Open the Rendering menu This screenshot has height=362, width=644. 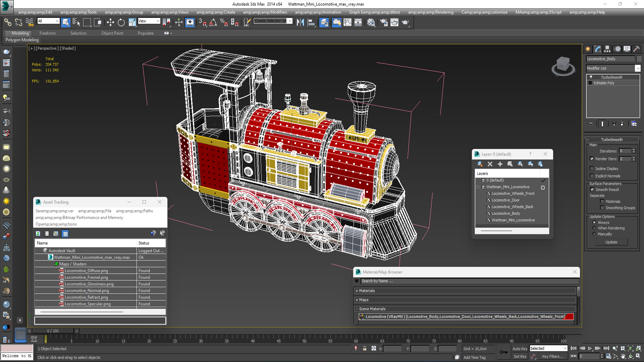click(x=431, y=12)
